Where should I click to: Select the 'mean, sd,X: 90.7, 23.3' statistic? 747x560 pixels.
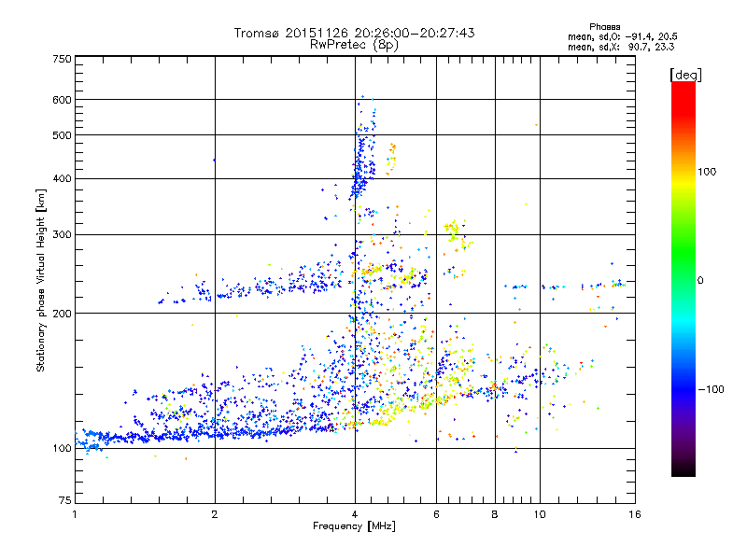(621, 47)
